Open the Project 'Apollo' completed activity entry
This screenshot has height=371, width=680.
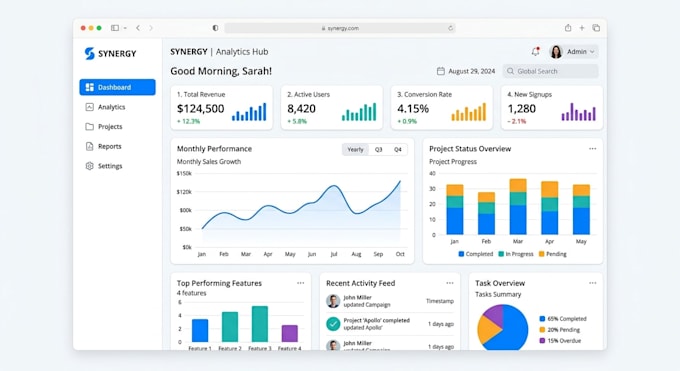tap(389, 324)
